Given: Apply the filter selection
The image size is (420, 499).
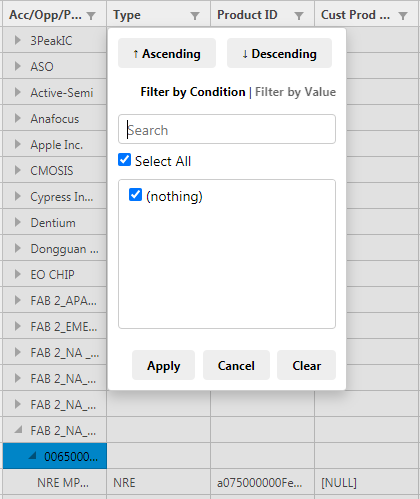Looking at the screenshot, I should 163,365.
